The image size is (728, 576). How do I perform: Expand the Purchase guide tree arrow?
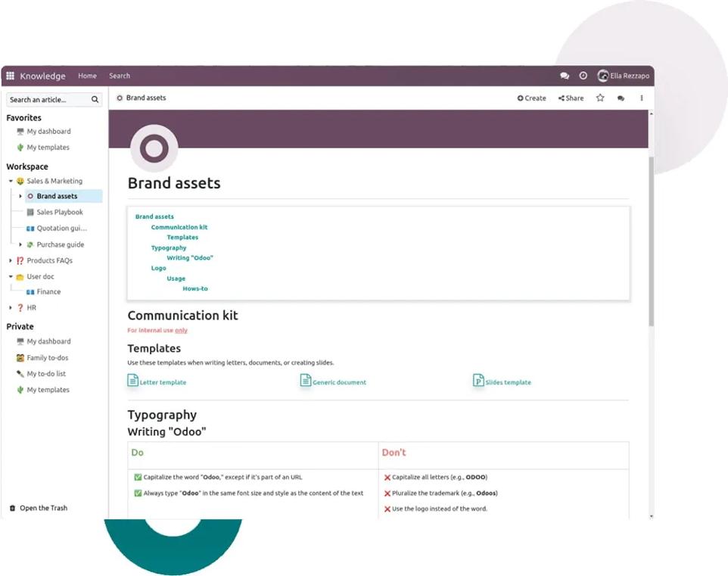point(20,244)
